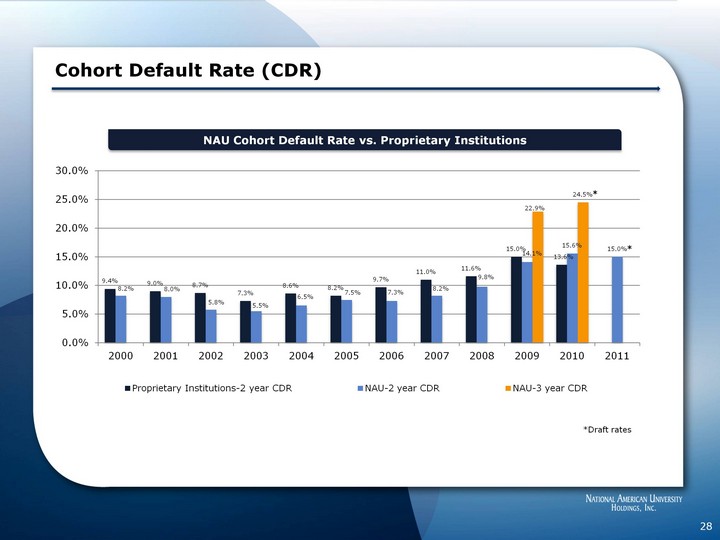
Task: Click the x-axis year 2000
Action: 120,356
